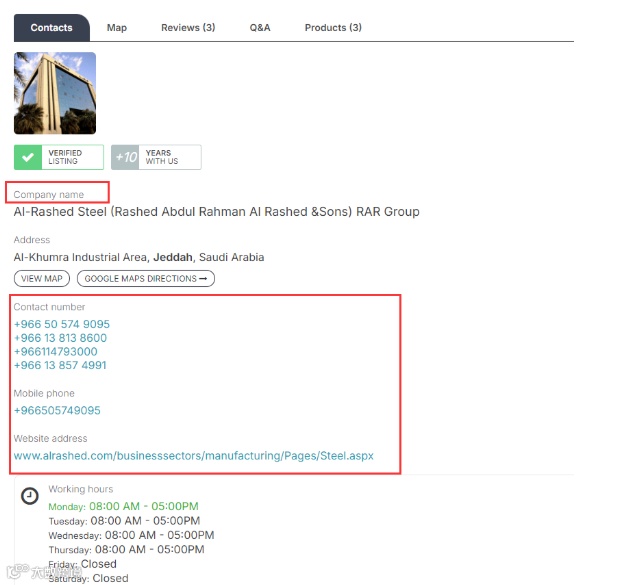Call +966 50 574 9095
Image resolution: width=618 pixels, height=585 pixels.
[62, 324]
